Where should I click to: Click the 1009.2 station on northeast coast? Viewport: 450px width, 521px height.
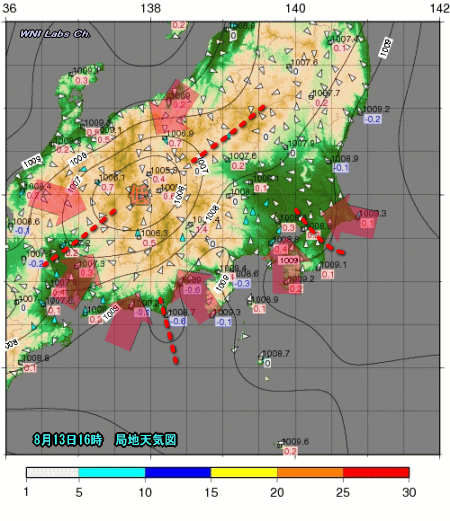click(376, 109)
